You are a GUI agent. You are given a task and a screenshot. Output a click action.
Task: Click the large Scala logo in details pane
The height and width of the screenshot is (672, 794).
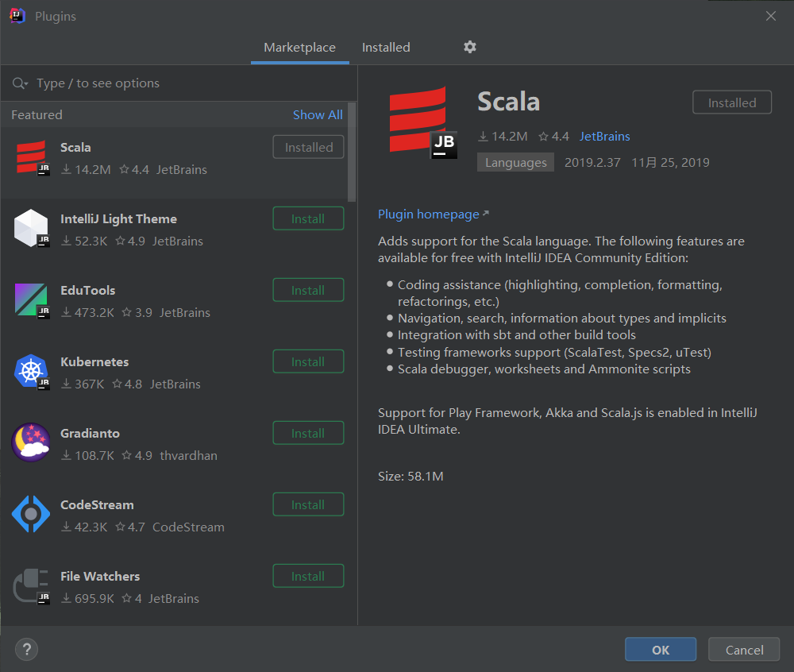point(422,122)
